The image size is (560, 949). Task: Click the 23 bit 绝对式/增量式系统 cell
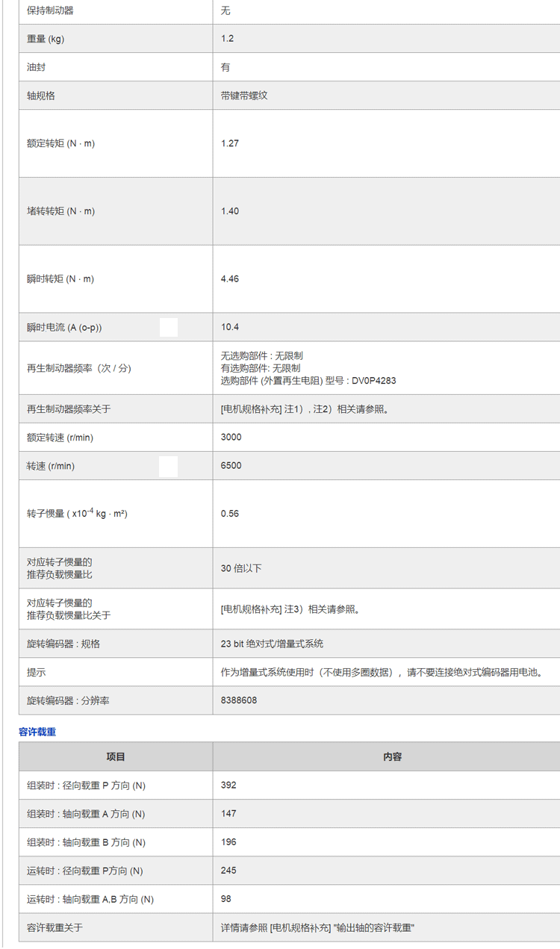tap(272, 644)
